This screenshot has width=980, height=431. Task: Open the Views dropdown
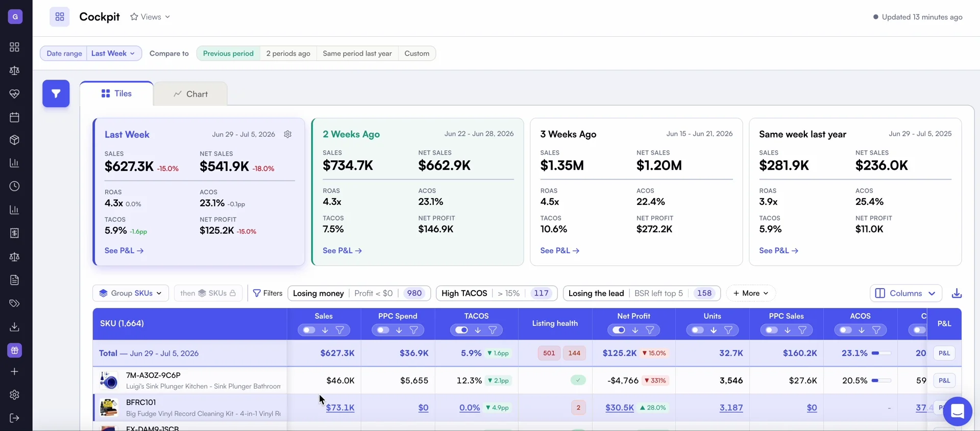[x=150, y=17]
